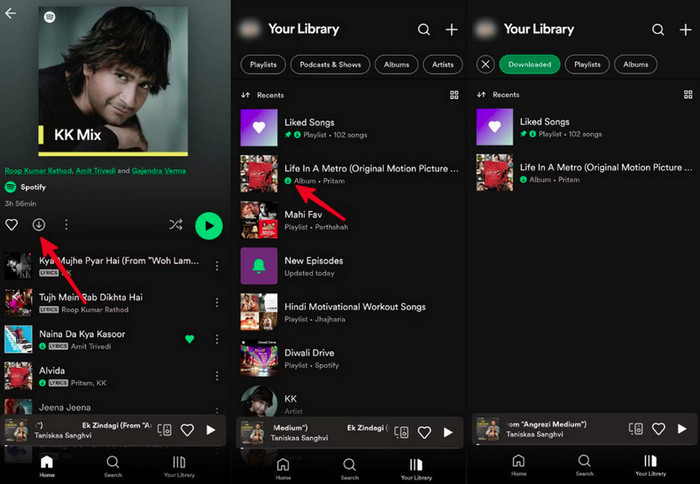This screenshot has height=484, width=700.
Task: Open the plus icon in the Podcasts & Shows screen
Action: pyautogui.click(x=451, y=30)
